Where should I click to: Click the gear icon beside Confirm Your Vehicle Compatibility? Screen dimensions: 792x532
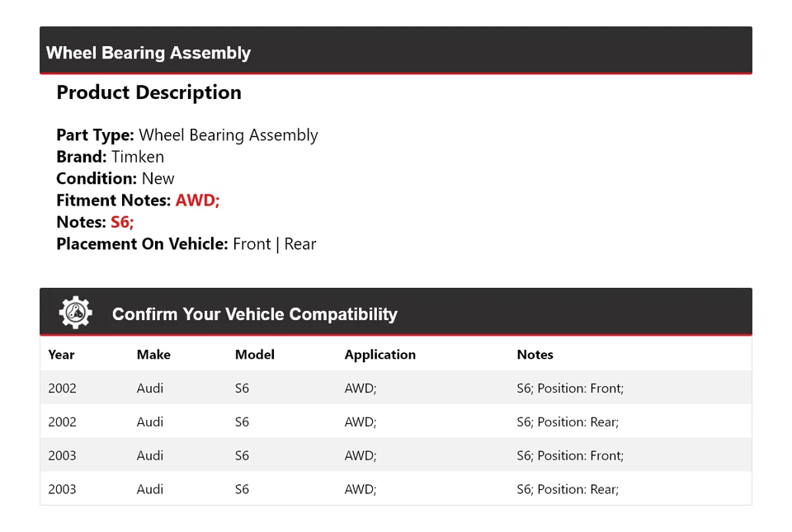(x=75, y=313)
